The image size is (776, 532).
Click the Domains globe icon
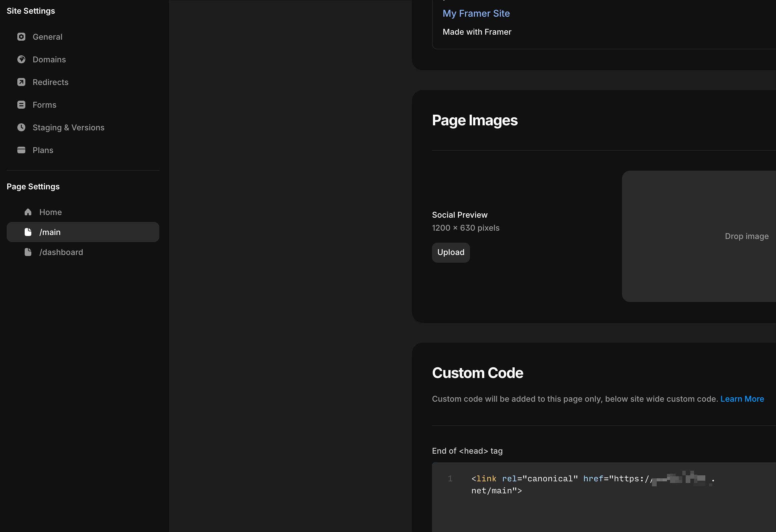pyautogui.click(x=21, y=59)
